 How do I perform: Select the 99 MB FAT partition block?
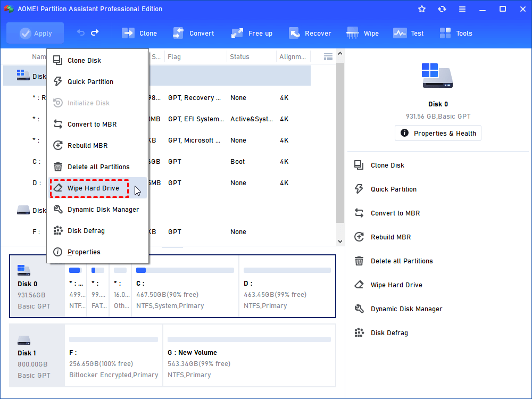pyautogui.click(x=98, y=286)
